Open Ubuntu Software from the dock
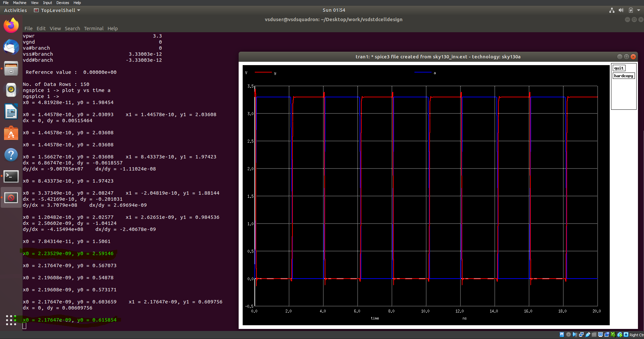 (x=11, y=133)
